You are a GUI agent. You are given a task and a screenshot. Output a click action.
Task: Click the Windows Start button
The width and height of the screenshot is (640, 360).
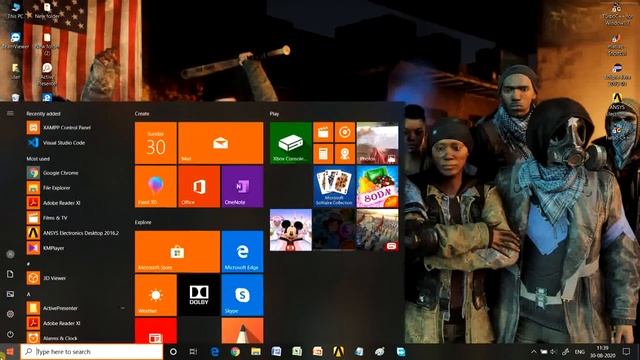(x=10, y=351)
